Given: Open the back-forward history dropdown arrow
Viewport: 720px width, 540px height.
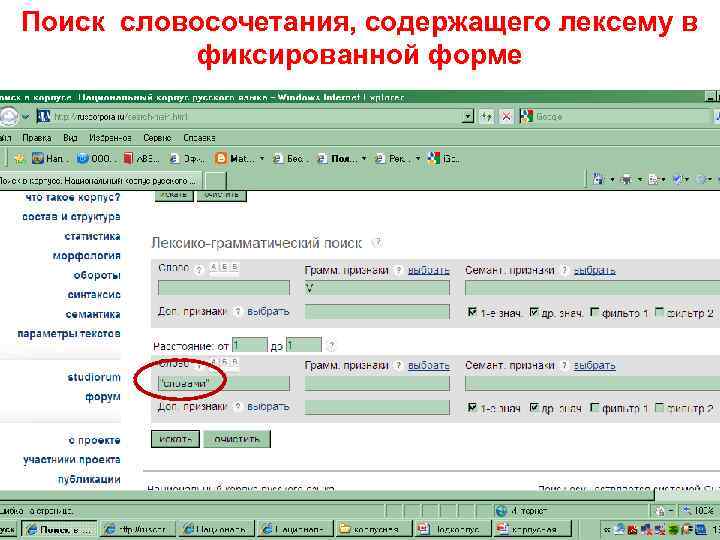Looking at the screenshot, I should [26, 117].
